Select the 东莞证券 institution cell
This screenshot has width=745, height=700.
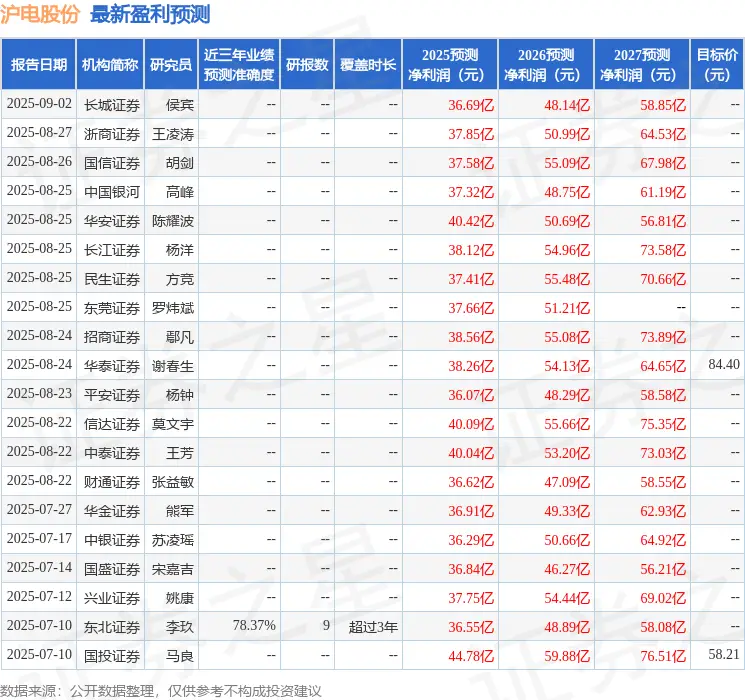tap(112, 308)
